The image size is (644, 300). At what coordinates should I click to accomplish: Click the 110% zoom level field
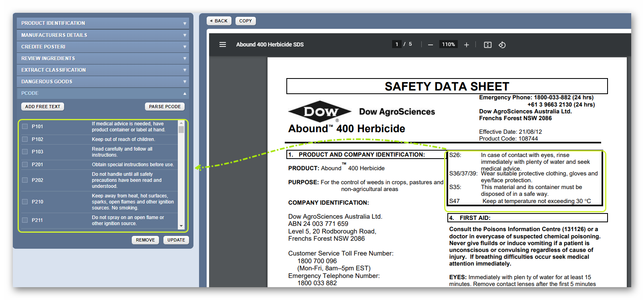tap(449, 44)
